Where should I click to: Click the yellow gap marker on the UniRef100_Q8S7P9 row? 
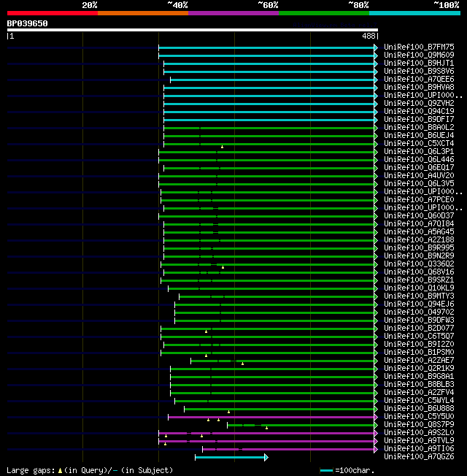pos(267,428)
